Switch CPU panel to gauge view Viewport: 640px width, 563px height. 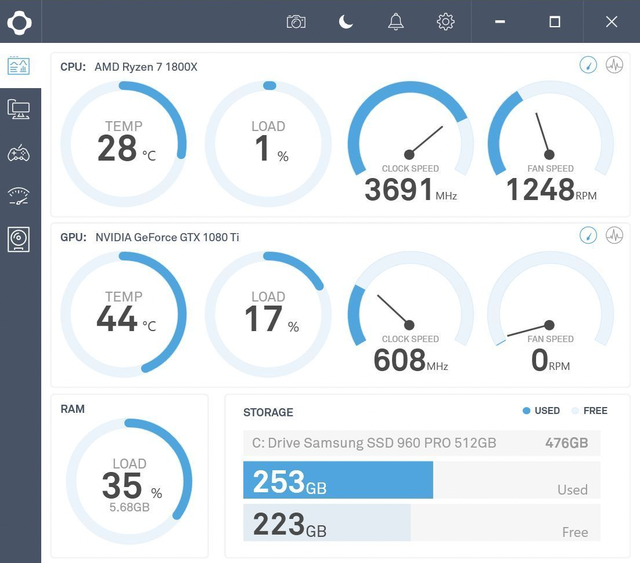coord(588,65)
